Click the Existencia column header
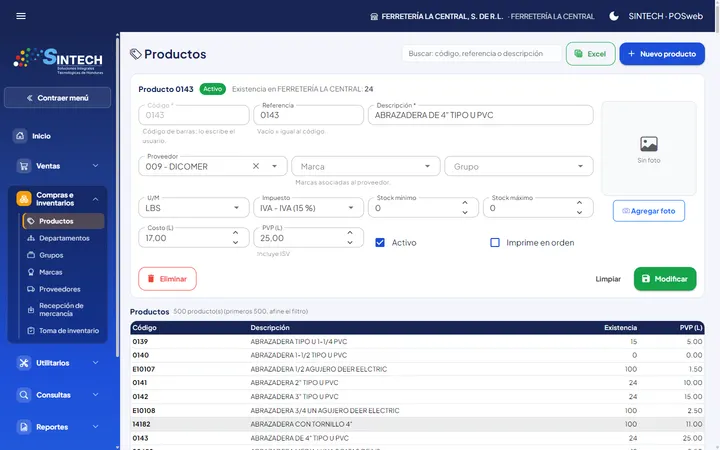Image resolution: width=720 pixels, height=450 pixels. point(620,328)
